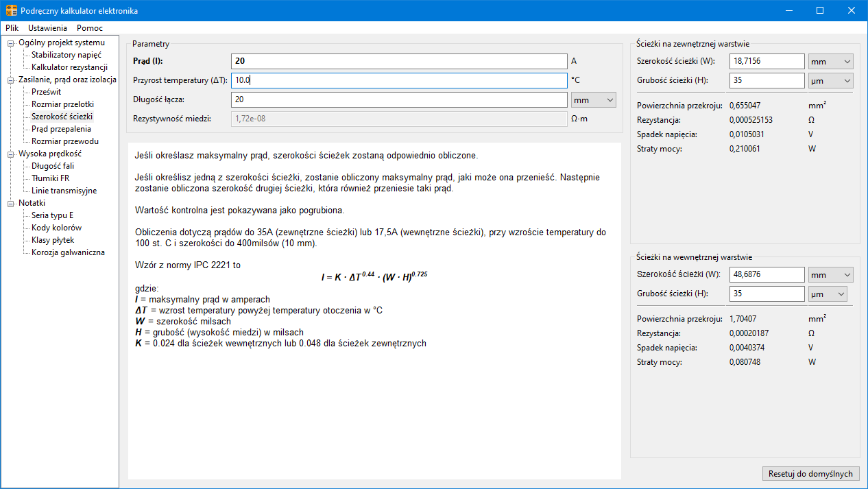Image resolution: width=868 pixels, height=489 pixels.
Task: Open Klasy płytek notes
Action: [x=53, y=240]
